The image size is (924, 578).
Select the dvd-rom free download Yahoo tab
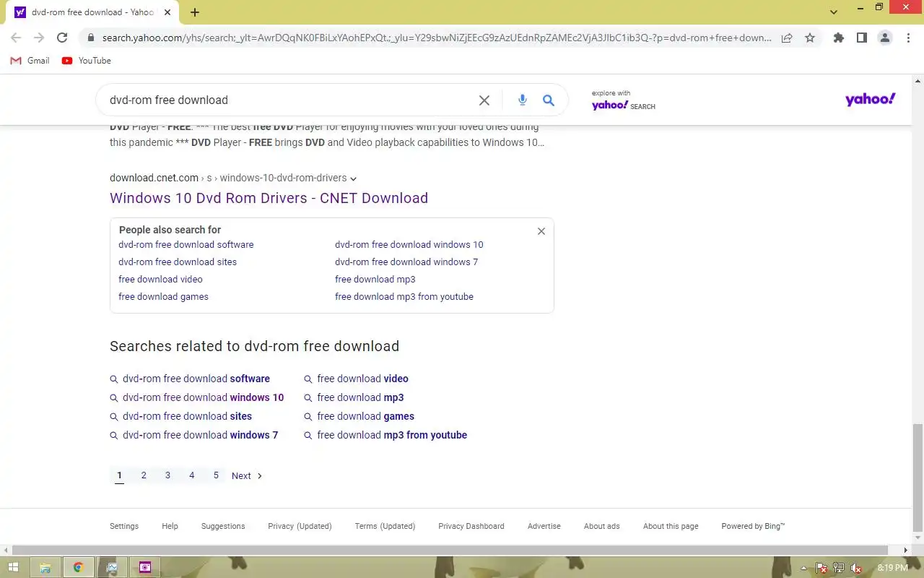point(92,12)
